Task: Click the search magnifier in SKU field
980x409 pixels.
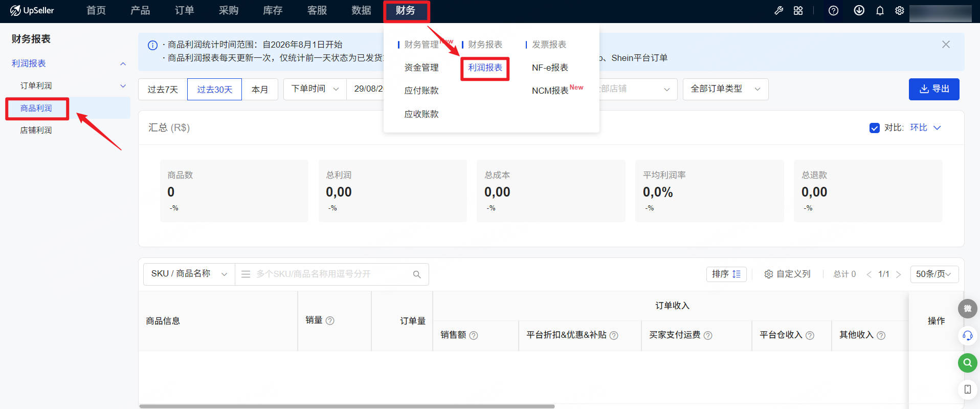Action: [x=417, y=274]
